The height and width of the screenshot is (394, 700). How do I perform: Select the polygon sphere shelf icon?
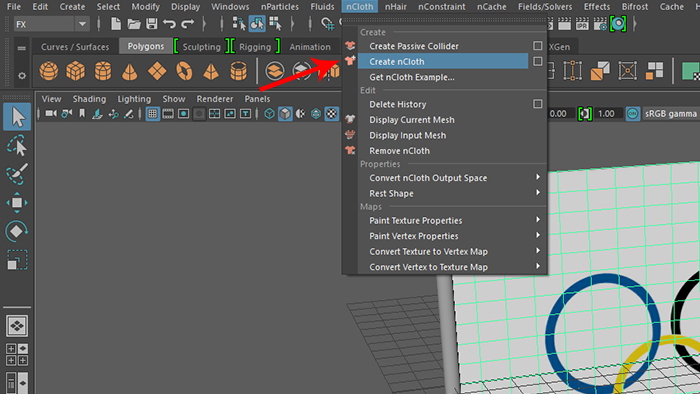[49, 71]
